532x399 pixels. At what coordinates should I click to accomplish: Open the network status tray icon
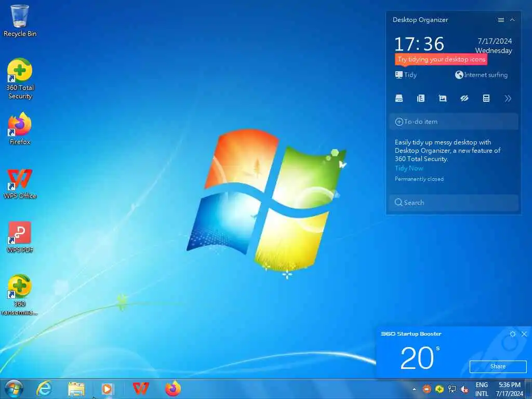tap(451, 389)
